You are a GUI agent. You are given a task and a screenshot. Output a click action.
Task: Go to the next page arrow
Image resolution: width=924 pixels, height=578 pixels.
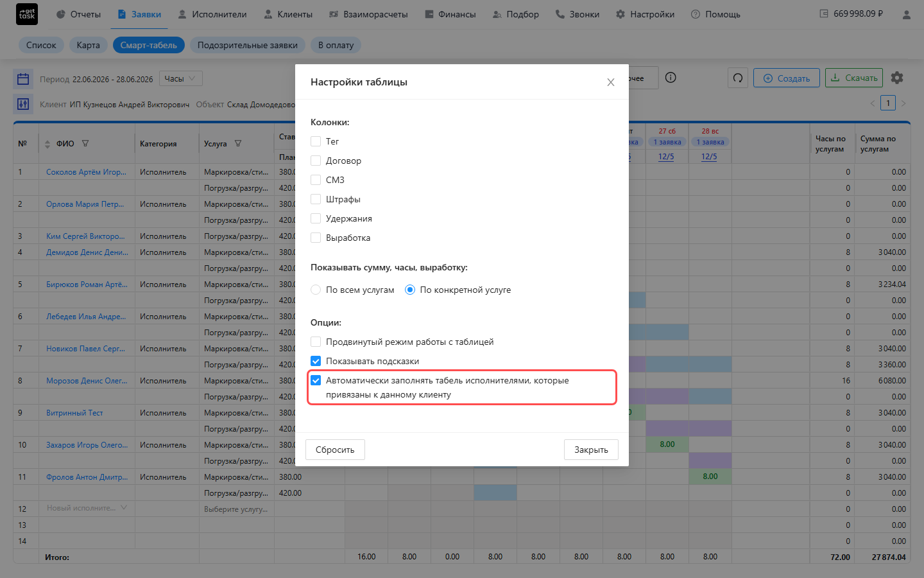(x=903, y=103)
